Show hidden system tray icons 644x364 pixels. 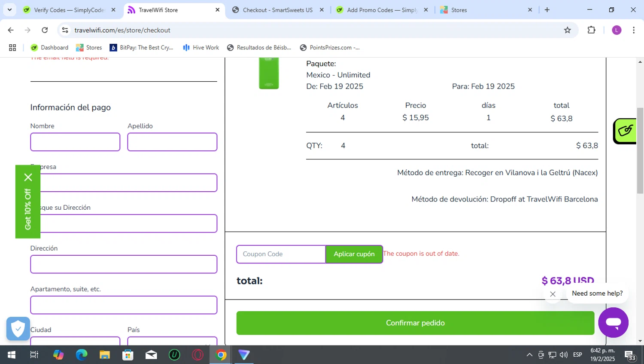[x=529, y=355]
